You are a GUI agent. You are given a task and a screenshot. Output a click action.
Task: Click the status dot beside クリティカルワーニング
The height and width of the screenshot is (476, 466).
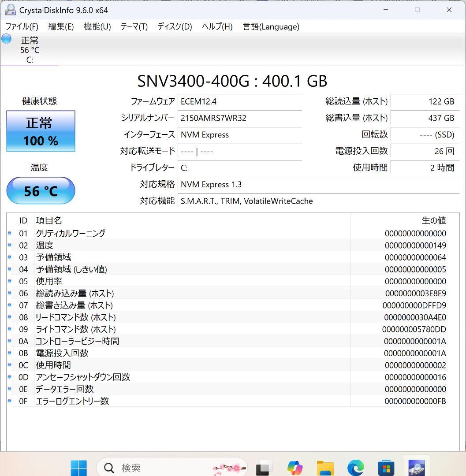coord(10,233)
